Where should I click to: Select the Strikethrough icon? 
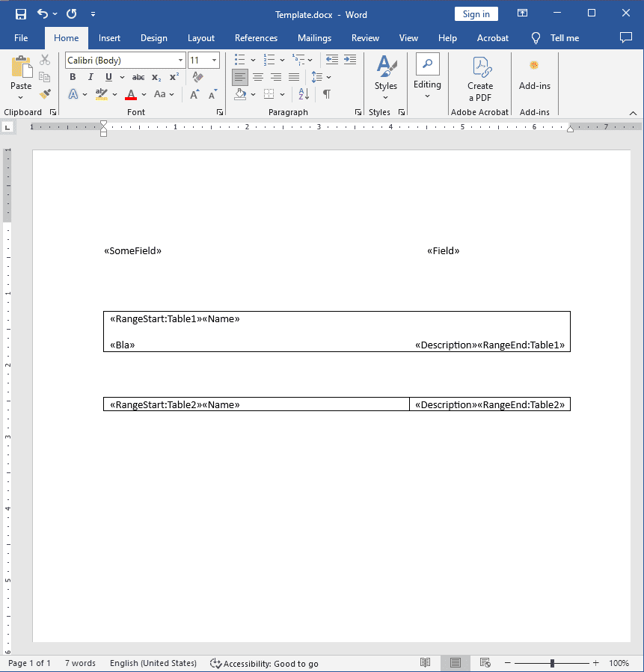138,76
